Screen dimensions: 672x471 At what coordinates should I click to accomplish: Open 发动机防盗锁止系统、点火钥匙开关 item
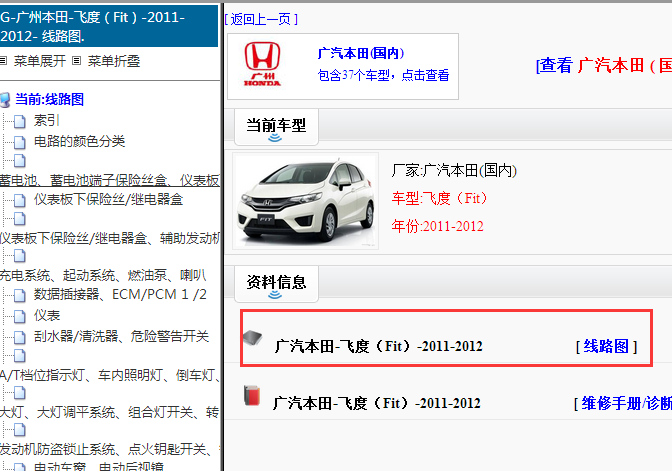tap(110, 449)
